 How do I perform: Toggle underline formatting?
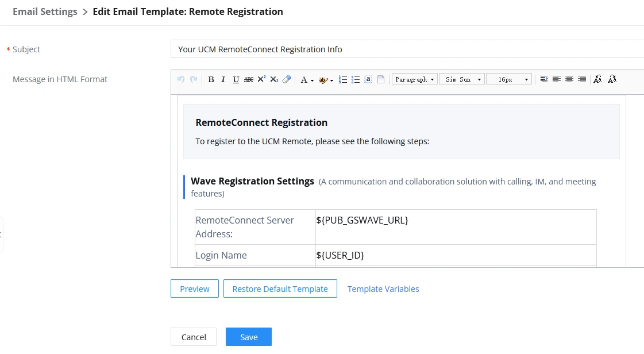point(236,79)
